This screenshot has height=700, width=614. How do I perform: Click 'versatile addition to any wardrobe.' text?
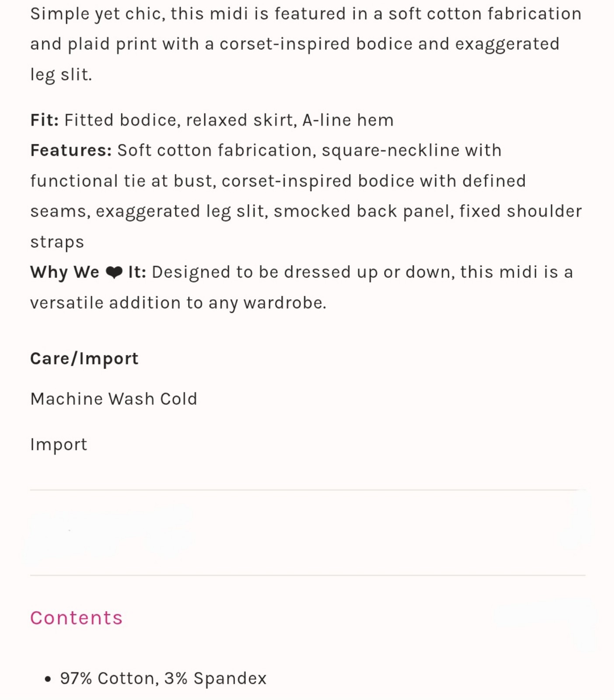point(178,303)
